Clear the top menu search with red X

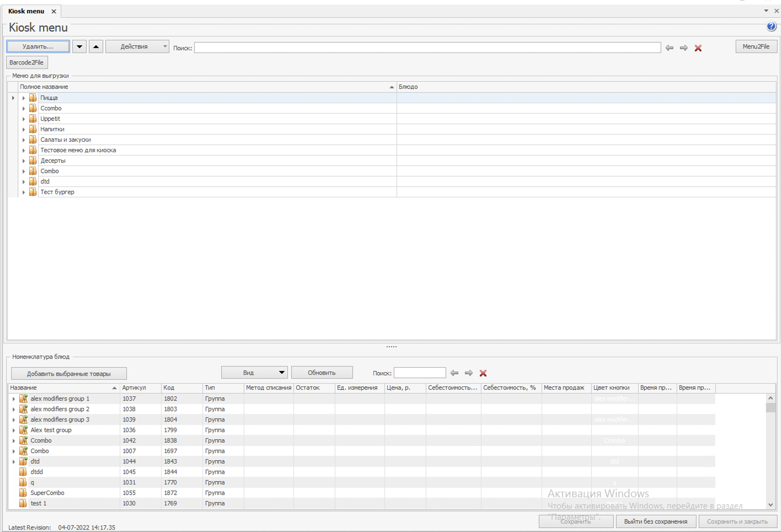click(698, 48)
